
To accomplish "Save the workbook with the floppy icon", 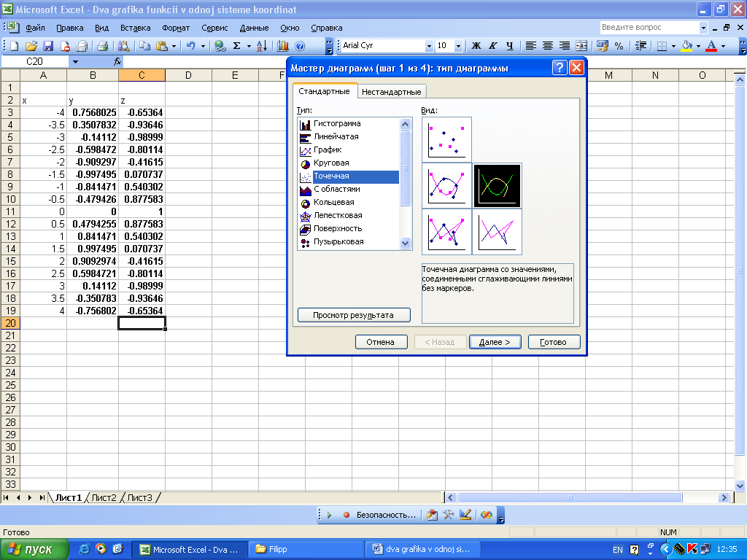I will [x=47, y=46].
